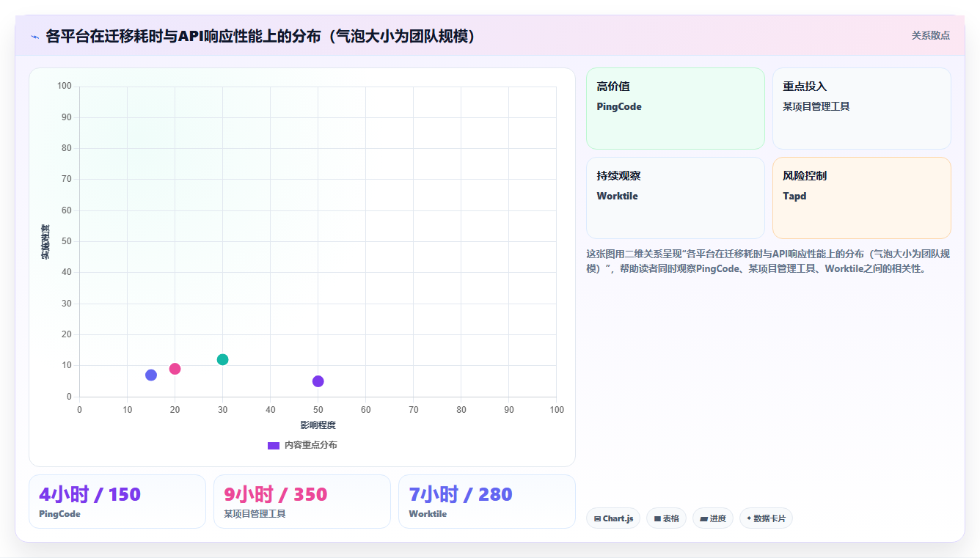This screenshot has height=558, width=980.
Task: Click the Tapd text in risk card
Action: coord(794,196)
